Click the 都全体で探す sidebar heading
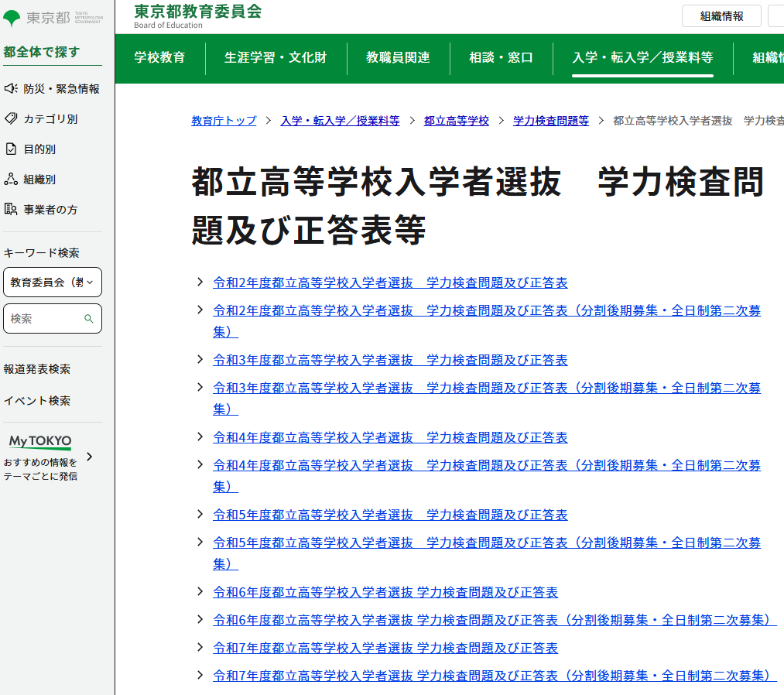Image resolution: width=784 pixels, height=695 pixels. click(42, 52)
